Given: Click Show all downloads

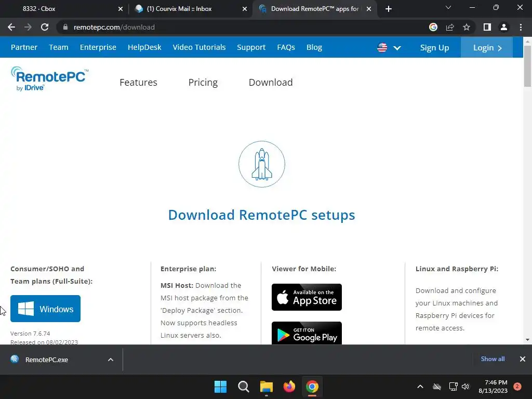Looking at the screenshot, I should (x=493, y=359).
